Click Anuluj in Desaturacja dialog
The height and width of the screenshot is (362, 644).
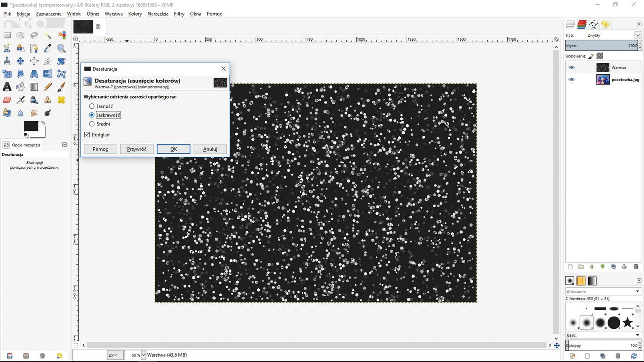click(210, 149)
